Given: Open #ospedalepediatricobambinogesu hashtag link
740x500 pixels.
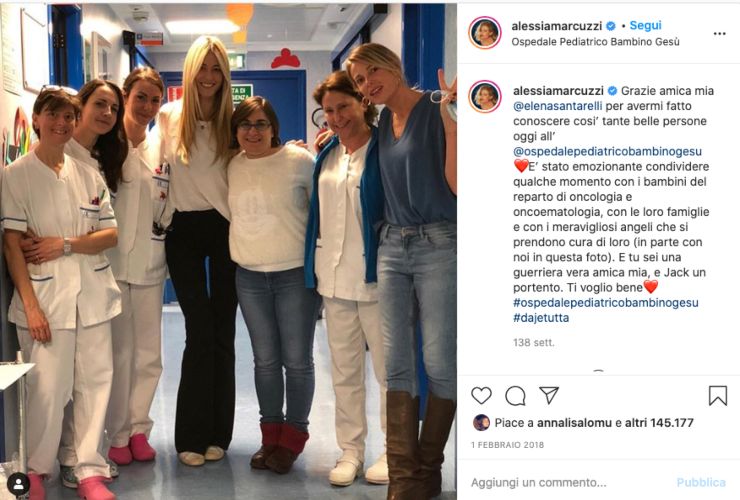Looking at the screenshot, I should tap(606, 303).
